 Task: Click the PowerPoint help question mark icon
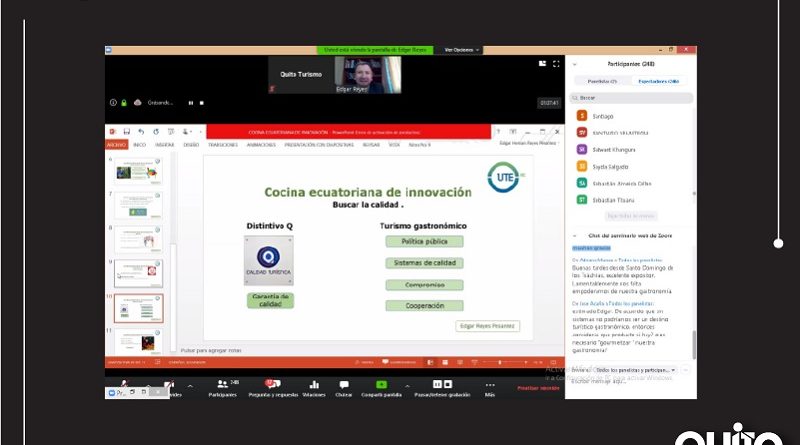[498, 132]
